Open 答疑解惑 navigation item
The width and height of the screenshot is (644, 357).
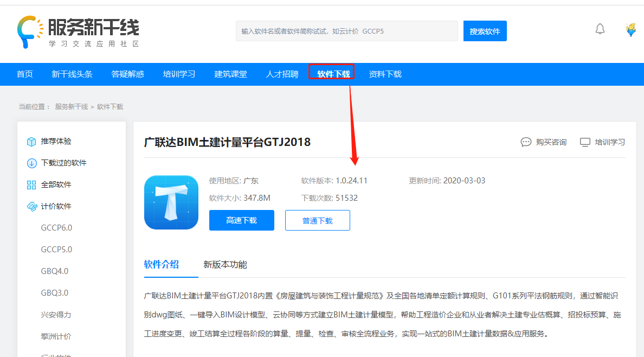(128, 74)
